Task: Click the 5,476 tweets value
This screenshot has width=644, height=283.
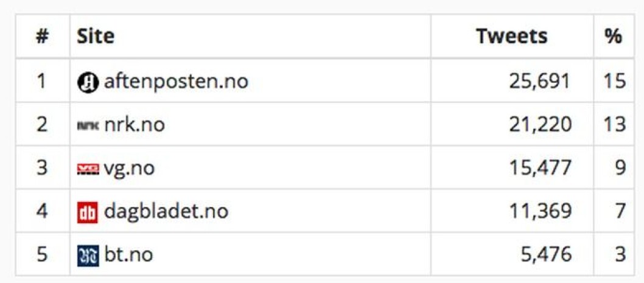Action: 546,254
